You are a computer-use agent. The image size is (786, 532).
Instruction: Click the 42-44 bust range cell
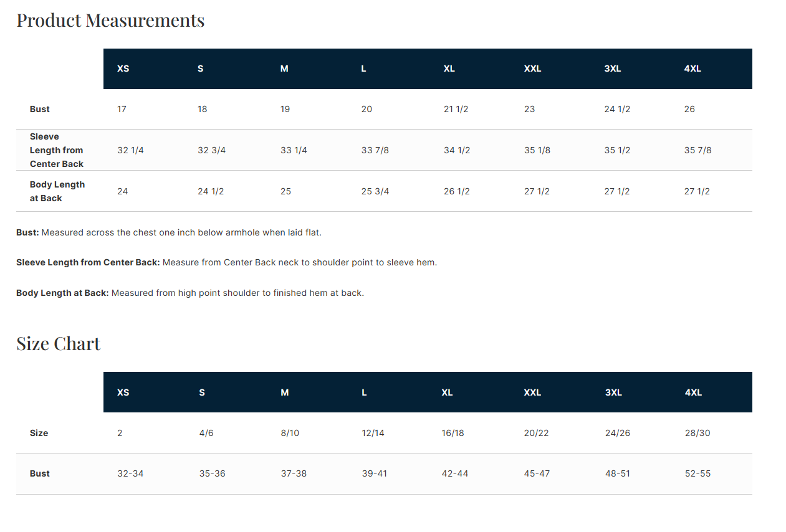(454, 473)
